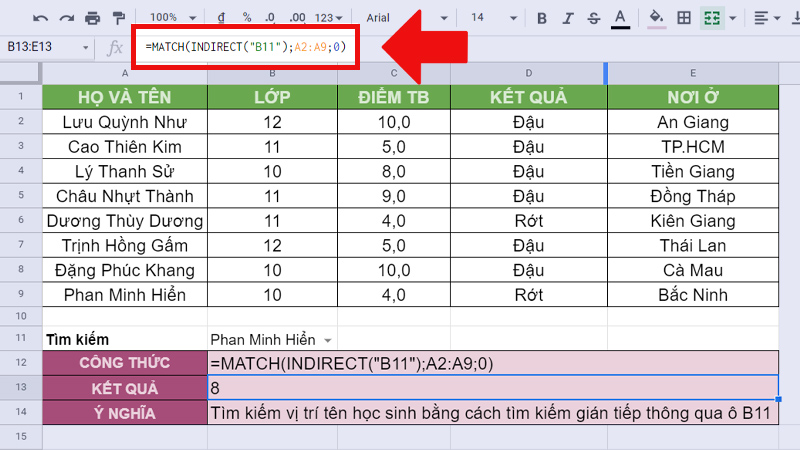Click the select-all corner box
800x450 pixels.
point(20,73)
